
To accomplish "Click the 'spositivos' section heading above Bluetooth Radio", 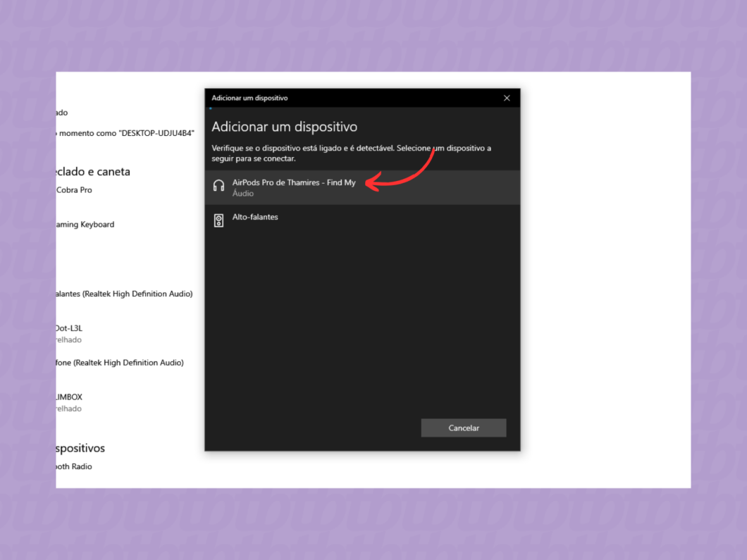I will (x=80, y=448).
